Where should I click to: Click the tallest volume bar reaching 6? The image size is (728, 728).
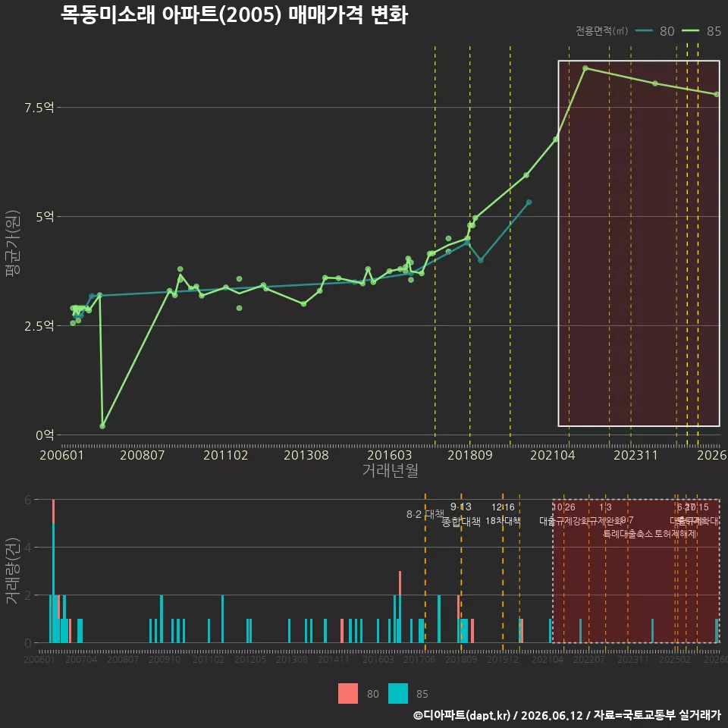click(53, 571)
